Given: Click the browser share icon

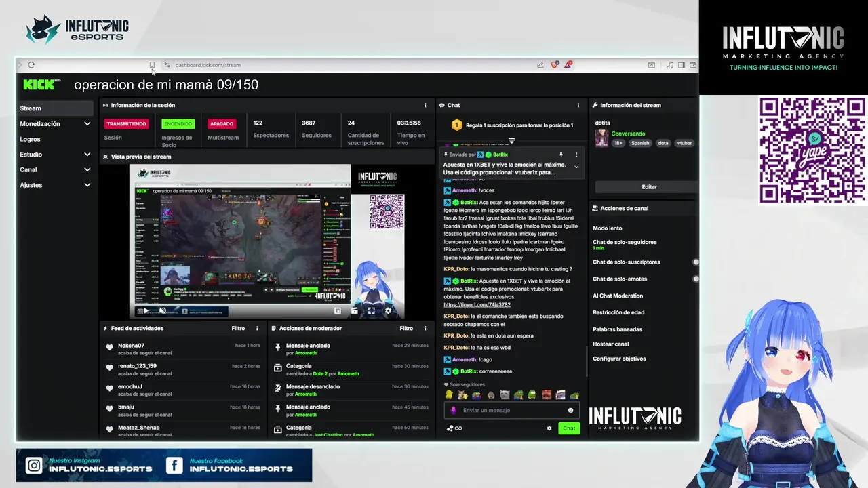Looking at the screenshot, I should (540, 65).
